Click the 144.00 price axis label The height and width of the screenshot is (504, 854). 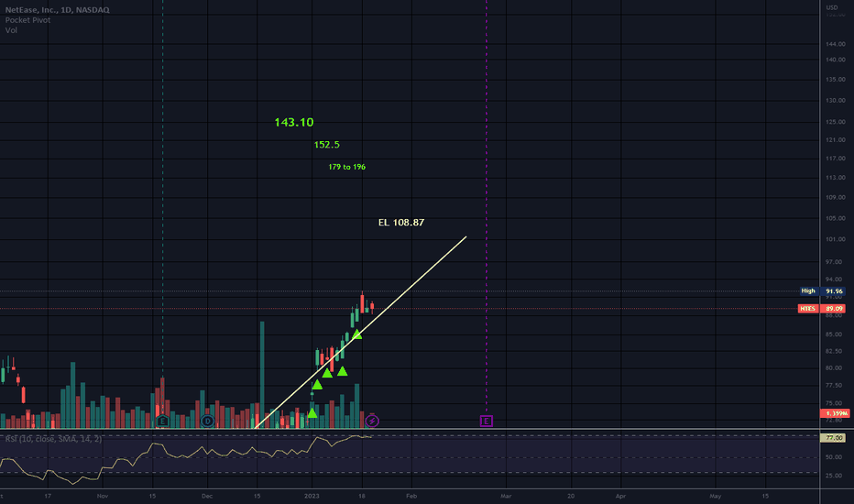835,44
